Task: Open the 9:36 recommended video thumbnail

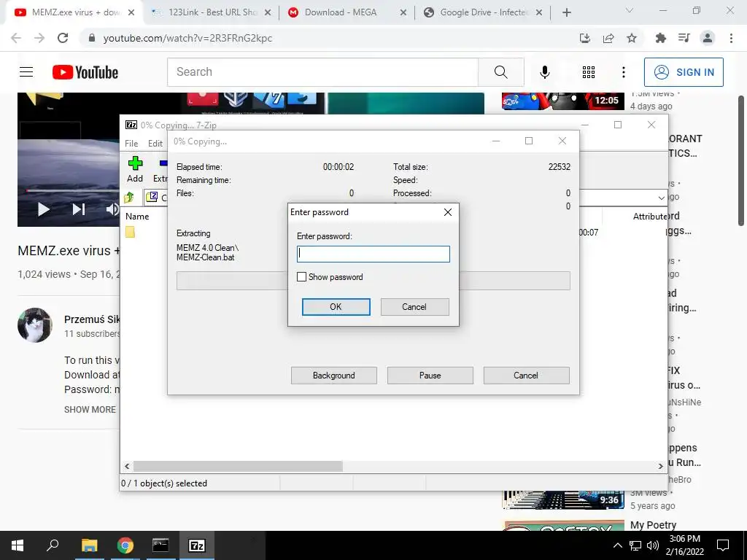Action: click(562, 500)
